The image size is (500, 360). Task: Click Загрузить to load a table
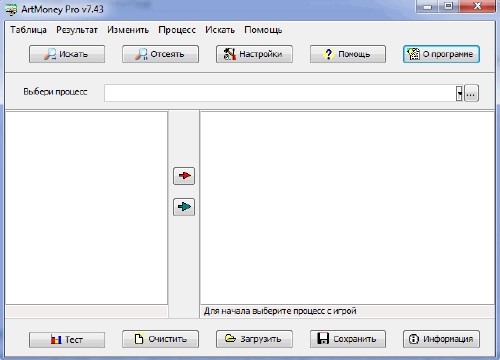254,339
